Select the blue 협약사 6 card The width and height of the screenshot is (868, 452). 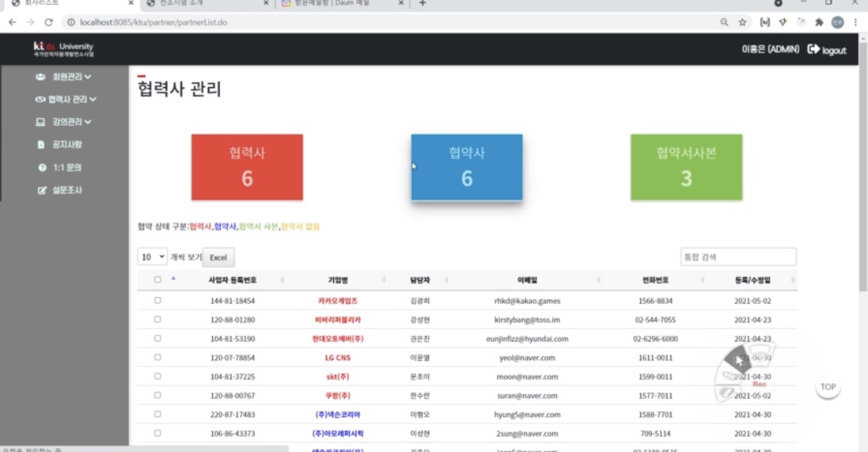tap(467, 167)
